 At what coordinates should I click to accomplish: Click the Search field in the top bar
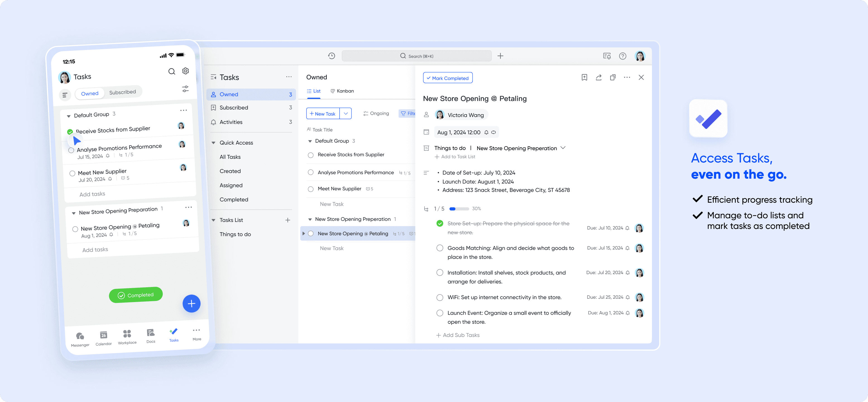point(416,56)
